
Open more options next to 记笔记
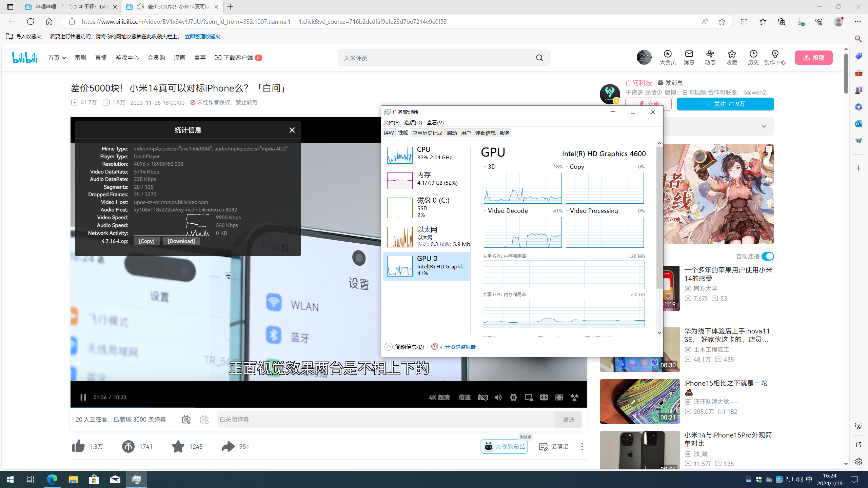(582, 446)
